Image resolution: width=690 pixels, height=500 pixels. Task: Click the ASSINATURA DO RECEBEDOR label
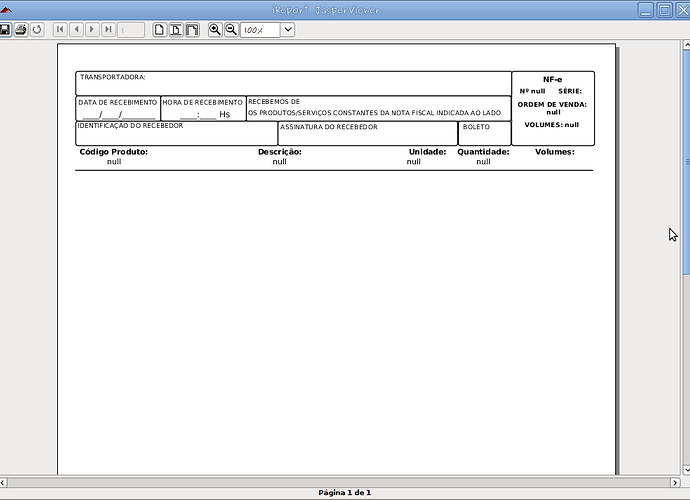(x=329, y=127)
